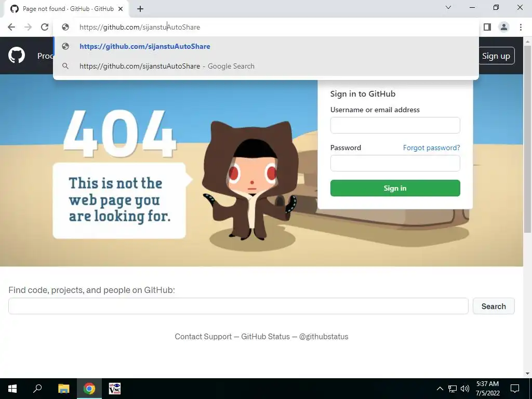Click the Sign up button
532x399 pixels.
496,56
